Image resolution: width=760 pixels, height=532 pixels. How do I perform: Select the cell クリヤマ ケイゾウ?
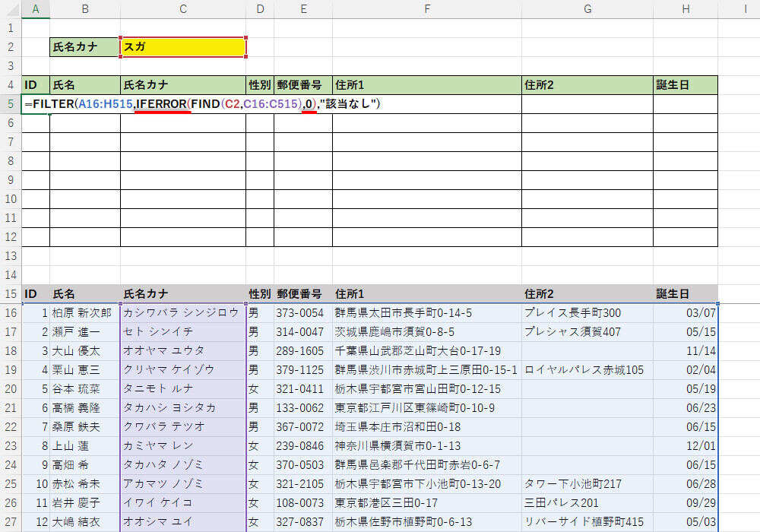click(183, 370)
